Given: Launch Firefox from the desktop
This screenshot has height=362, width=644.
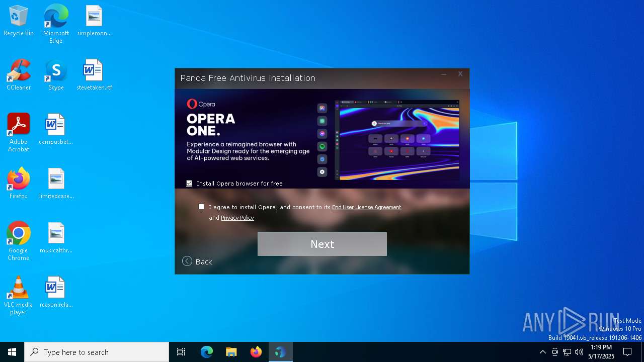Looking at the screenshot, I should [x=19, y=184].
